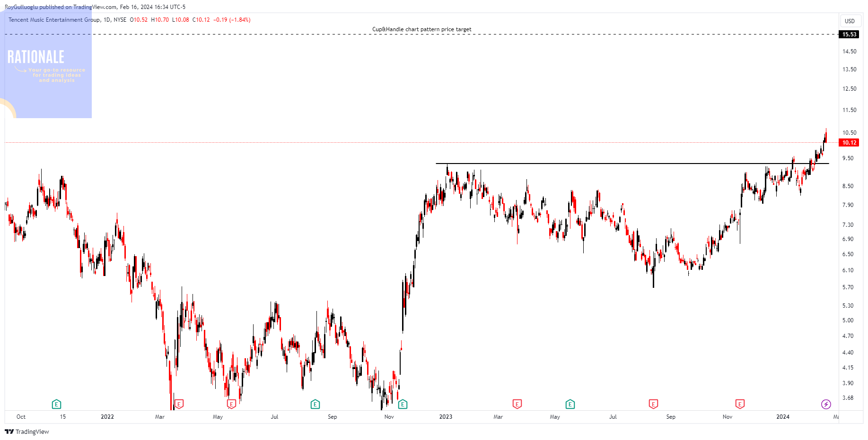Click the 10.50 price axis label
The height and width of the screenshot is (440, 868).
tap(850, 133)
